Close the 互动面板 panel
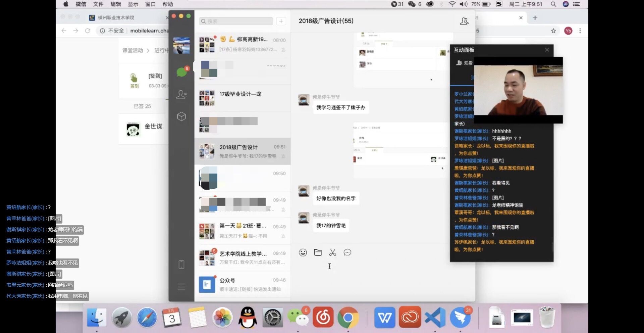Viewport: 644px width, 333px height. (x=547, y=50)
